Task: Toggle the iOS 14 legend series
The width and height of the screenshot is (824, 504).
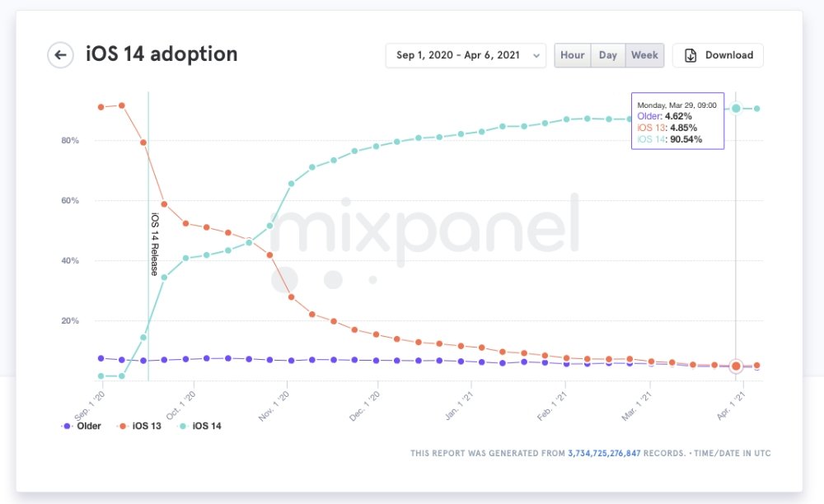Action: tap(205, 426)
